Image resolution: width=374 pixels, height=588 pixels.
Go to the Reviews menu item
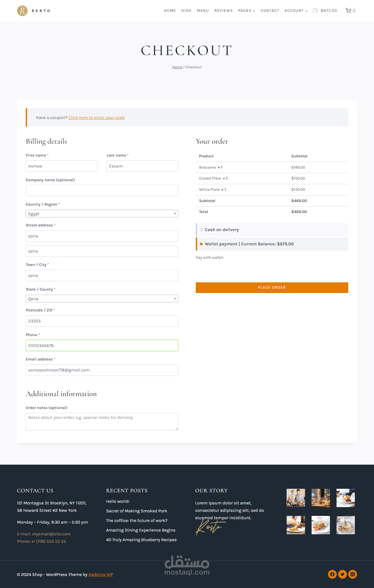pyautogui.click(x=223, y=11)
